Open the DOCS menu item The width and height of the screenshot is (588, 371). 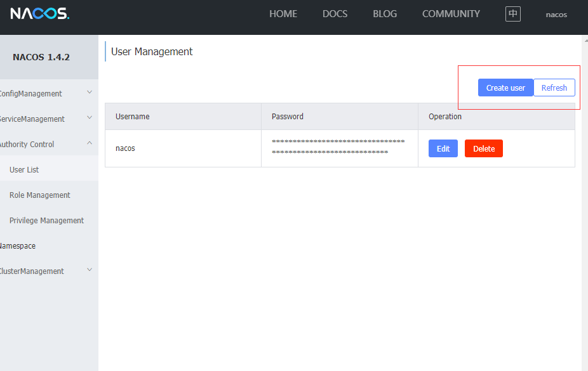pyautogui.click(x=335, y=14)
